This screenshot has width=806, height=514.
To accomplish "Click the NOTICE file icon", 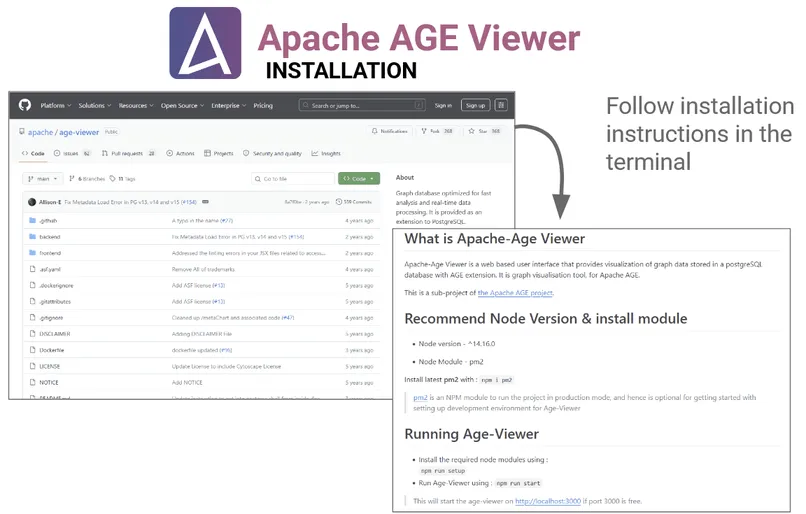I will [32, 382].
